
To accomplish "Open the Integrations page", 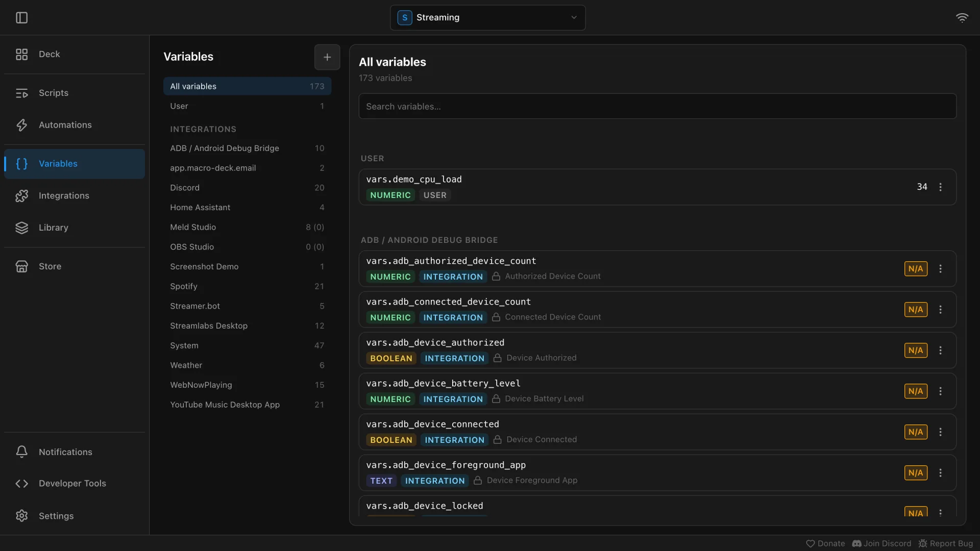I will pos(75,196).
